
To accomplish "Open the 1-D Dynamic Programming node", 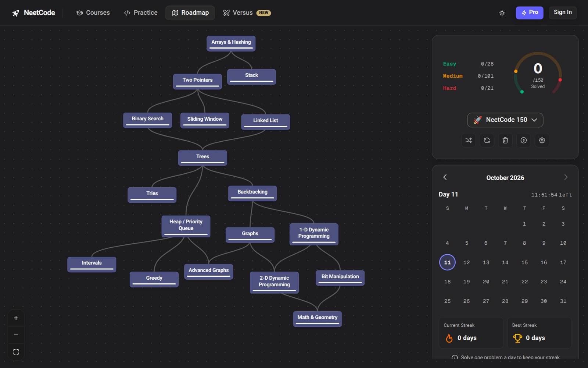I will [314, 234].
